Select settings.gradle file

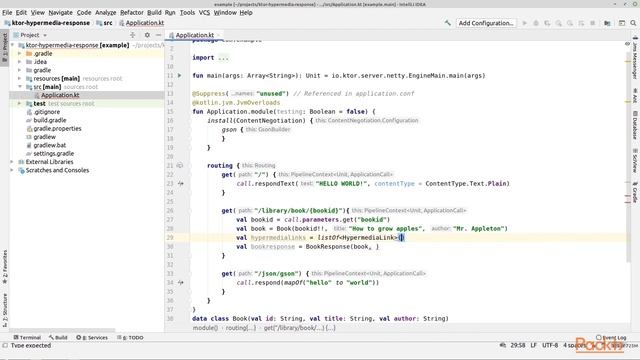[53, 153]
